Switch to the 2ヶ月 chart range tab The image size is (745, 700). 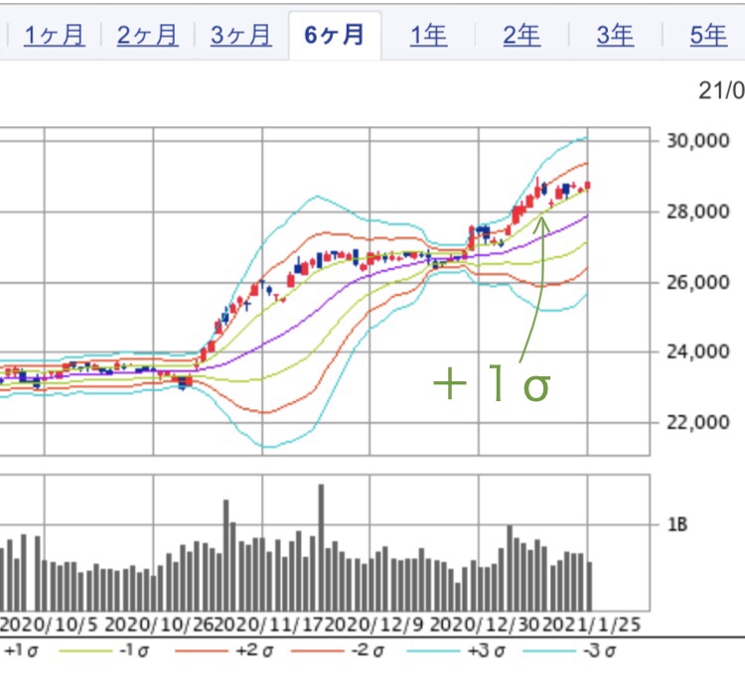[148, 35]
